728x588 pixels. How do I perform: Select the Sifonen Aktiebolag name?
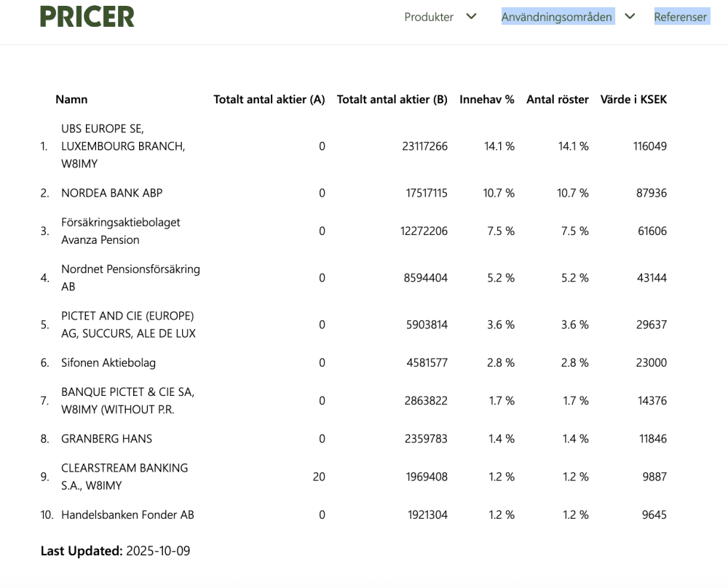pyautogui.click(x=108, y=363)
